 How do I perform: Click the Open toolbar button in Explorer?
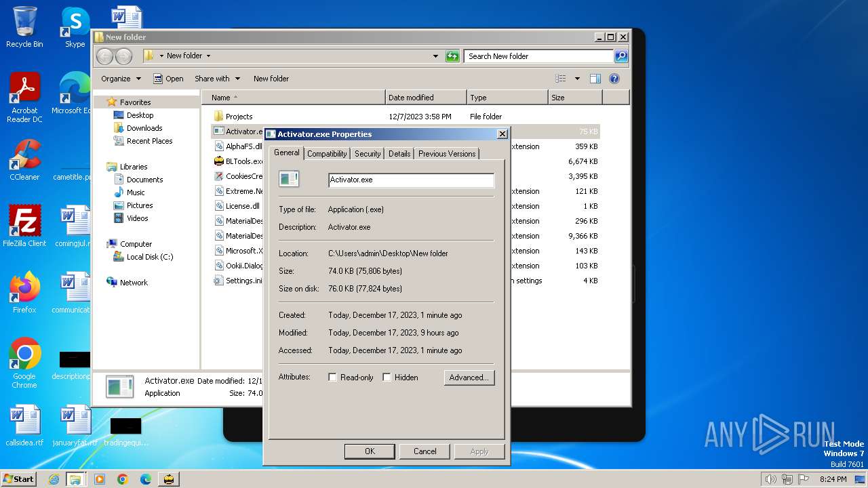point(168,79)
